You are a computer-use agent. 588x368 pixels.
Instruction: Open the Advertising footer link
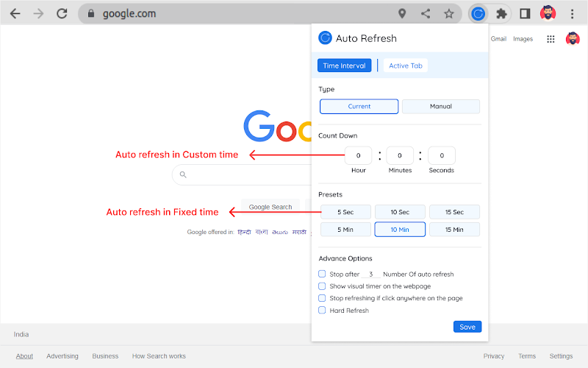[62, 356]
